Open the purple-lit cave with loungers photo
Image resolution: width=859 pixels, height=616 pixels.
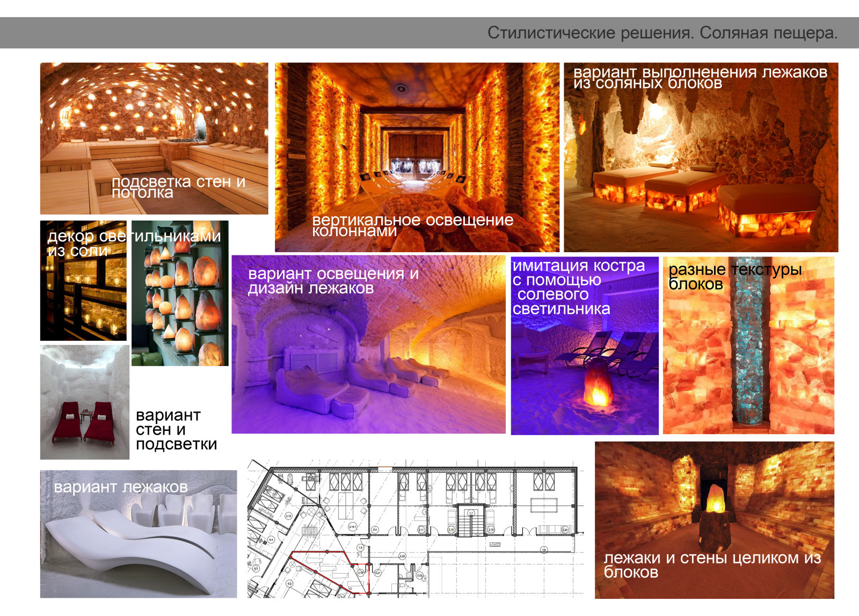pyautogui.click(x=368, y=365)
